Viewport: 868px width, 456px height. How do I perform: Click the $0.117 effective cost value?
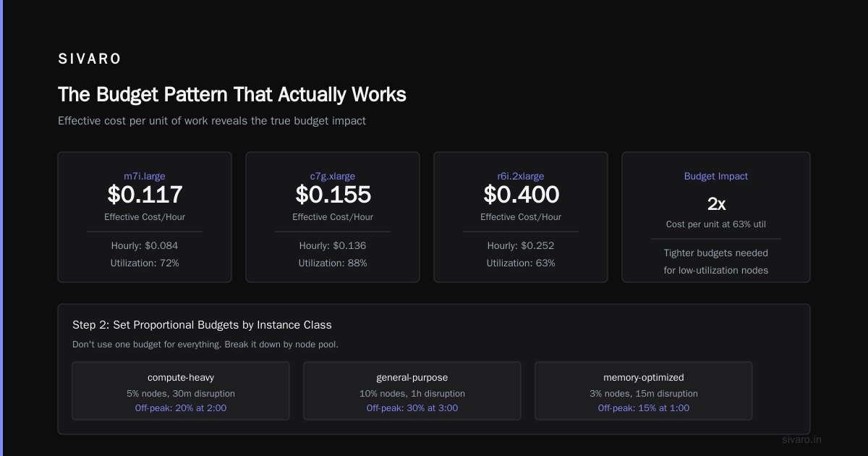click(145, 195)
